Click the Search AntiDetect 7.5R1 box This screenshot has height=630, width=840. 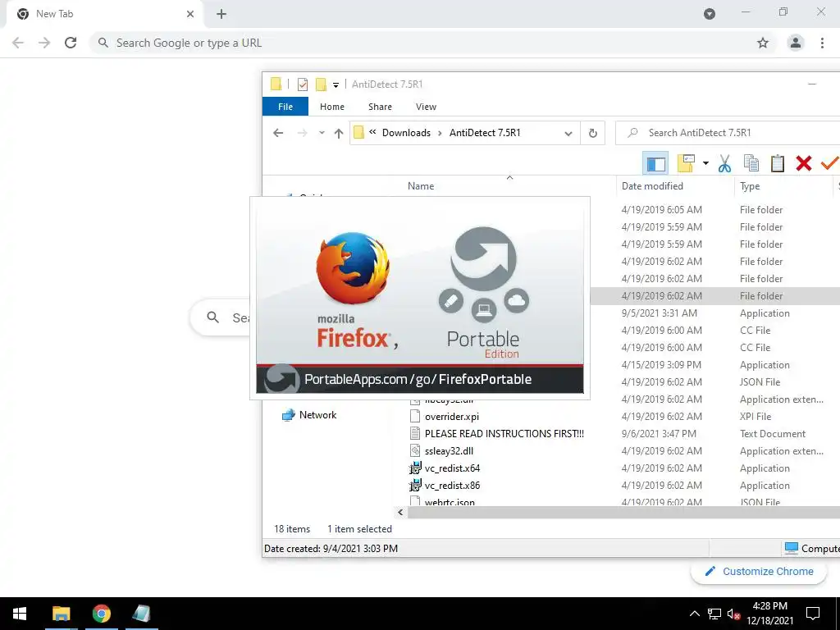point(728,133)
